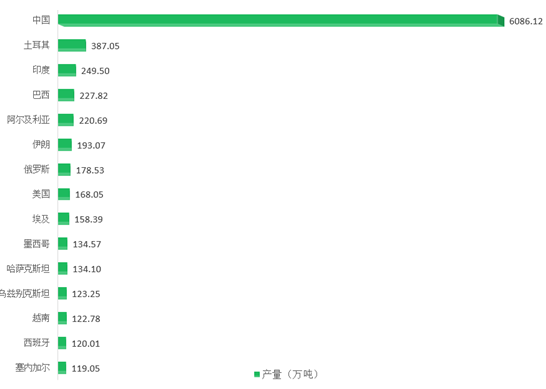This screenshot has width=546, height=389.
Task: Click the 越南 bar
Action: pos(62,318)
